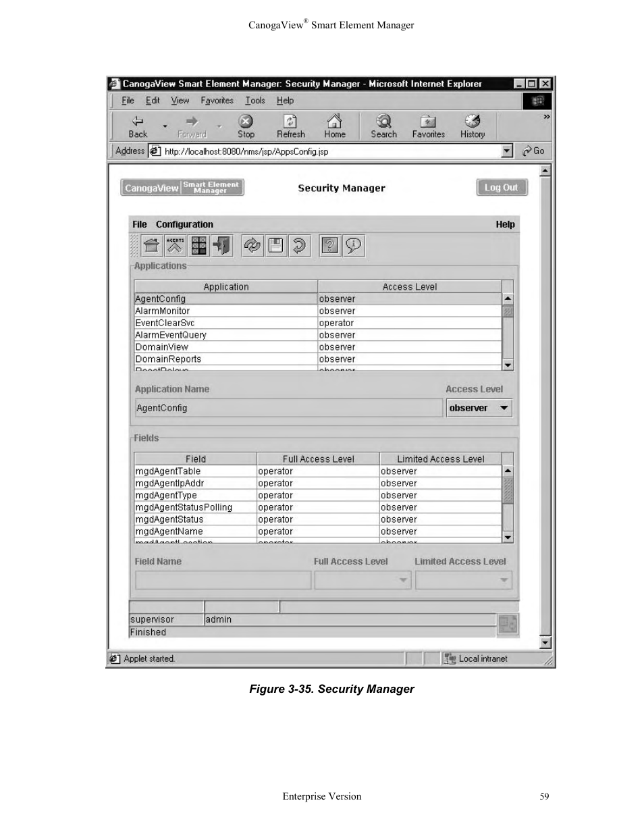Click the address bar URL field
Image resolution: width=644 pixels, height=834 pixels.
click(x=331, y=151)
